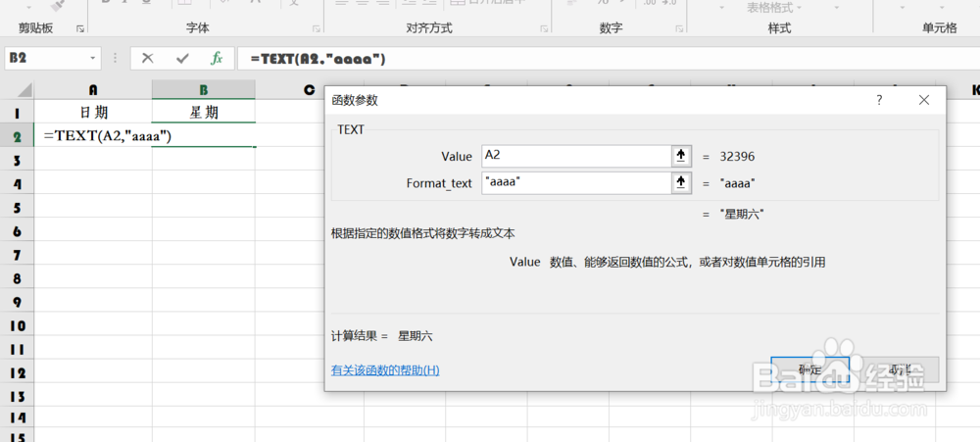Viewport: 980px width, 442px height.
Task: Click 取消 button in dialog
Action: 900,369
